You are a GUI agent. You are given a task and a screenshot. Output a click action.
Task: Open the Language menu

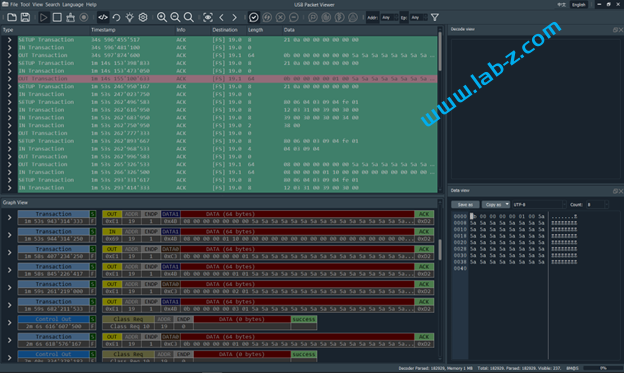(73, 4)
